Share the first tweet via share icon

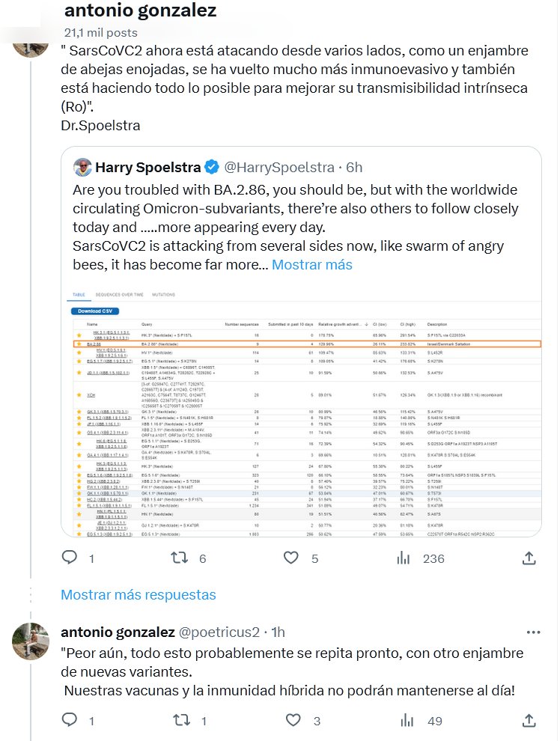[529, 558]
